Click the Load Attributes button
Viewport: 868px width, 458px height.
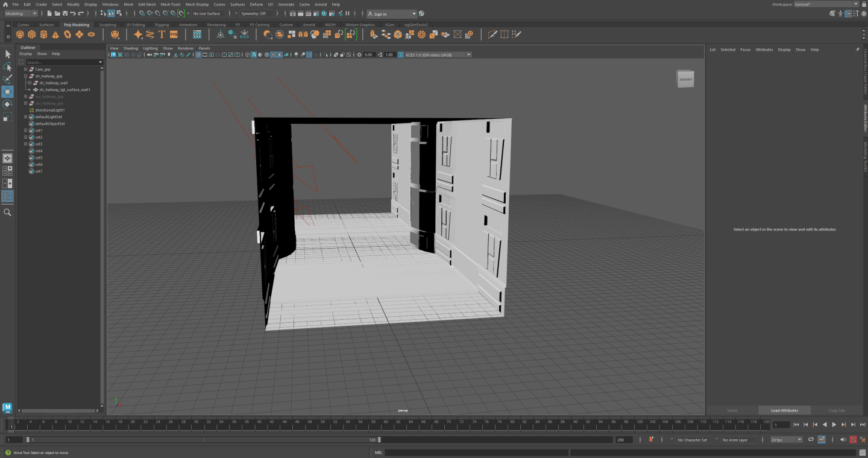click(784, 410)
